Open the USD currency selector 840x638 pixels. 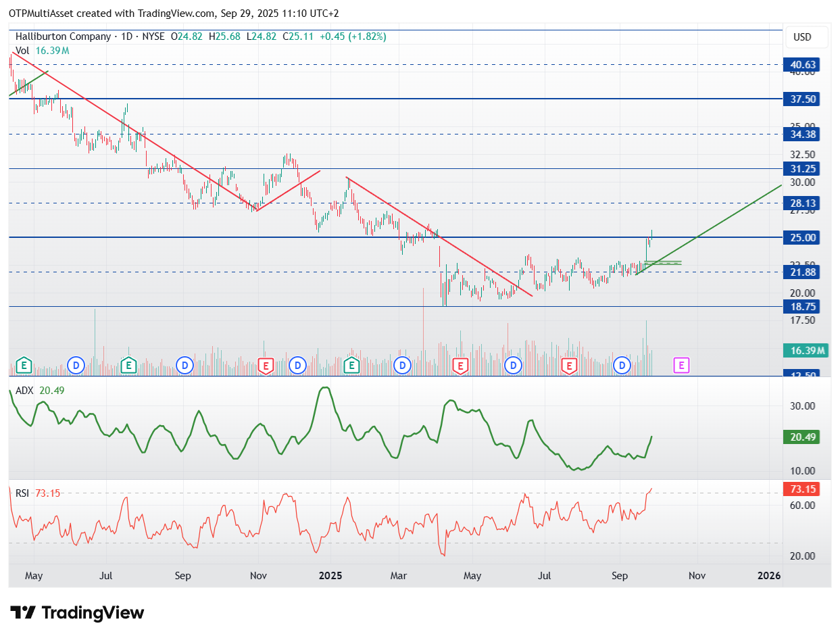(x=802, y=37)
